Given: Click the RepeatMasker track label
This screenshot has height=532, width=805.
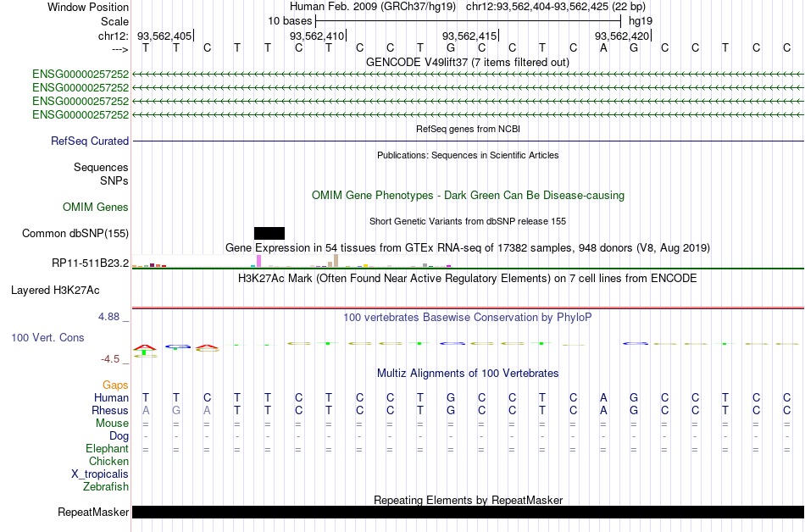Looking at the screenshot, I should pyautogui.click(x=93, y=512).
